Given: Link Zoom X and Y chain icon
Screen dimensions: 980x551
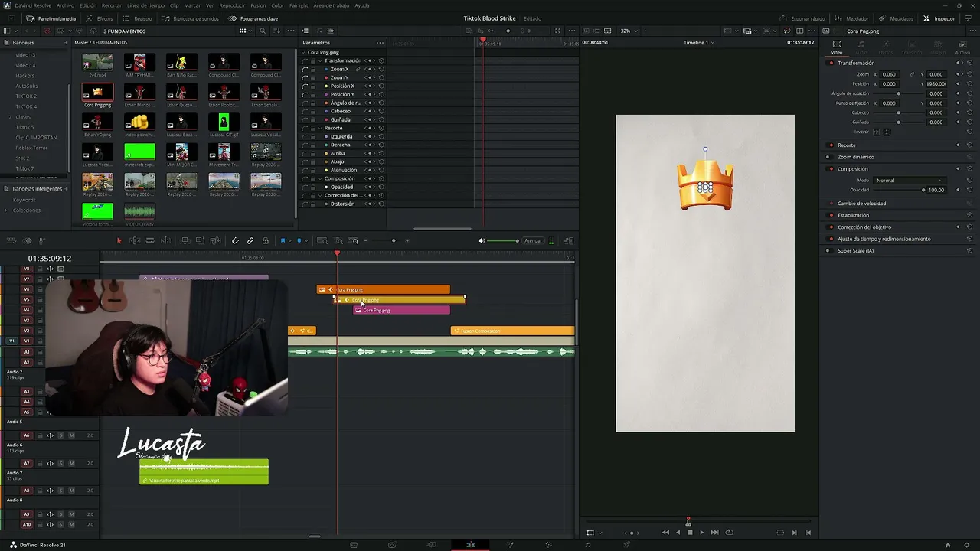Looking at the screenshot, I should coord(911,74).
